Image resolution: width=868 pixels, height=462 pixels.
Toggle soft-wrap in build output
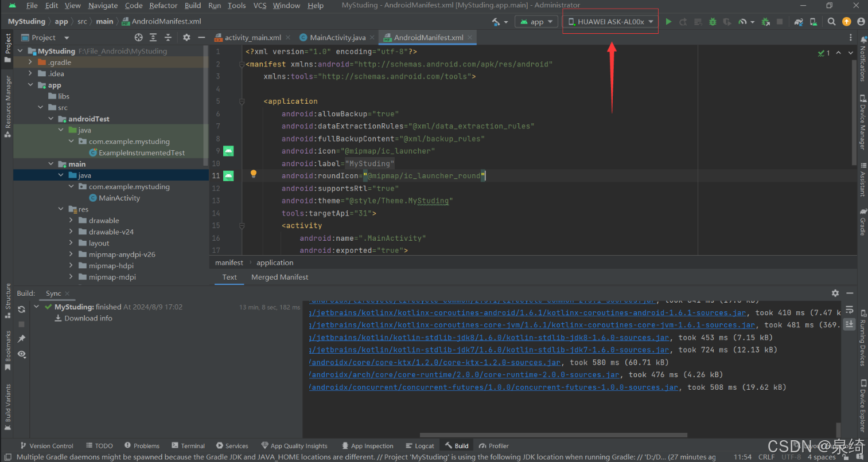pos(849,310)
